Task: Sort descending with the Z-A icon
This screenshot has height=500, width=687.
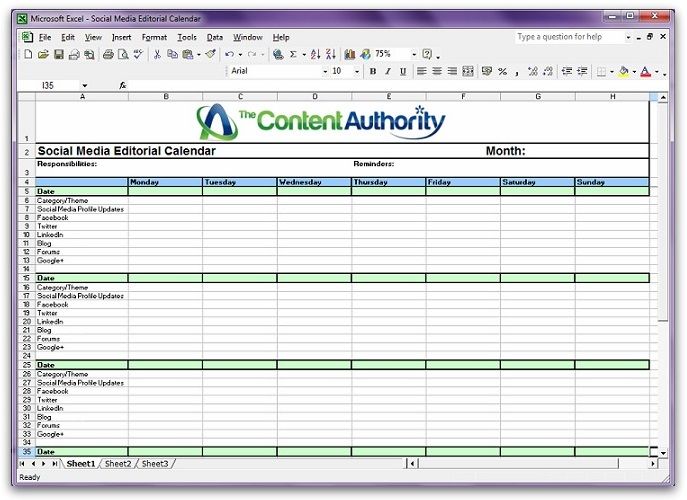Action: point(331,54)
